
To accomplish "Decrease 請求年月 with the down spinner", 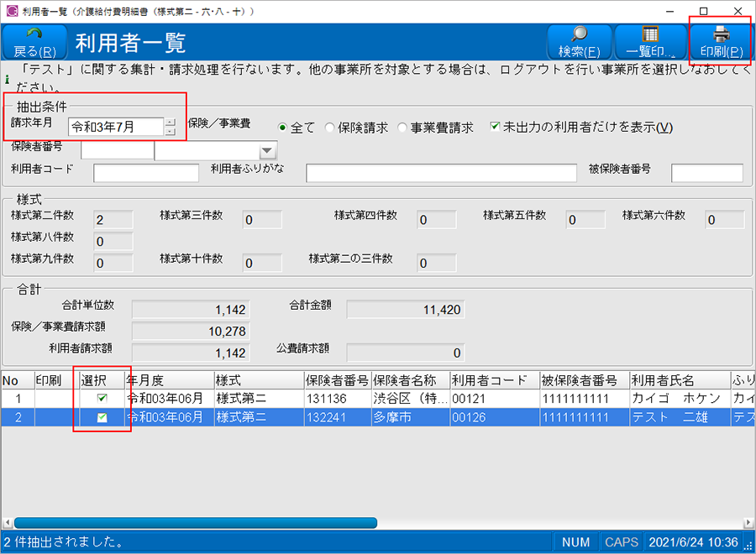I will point(171,131).
